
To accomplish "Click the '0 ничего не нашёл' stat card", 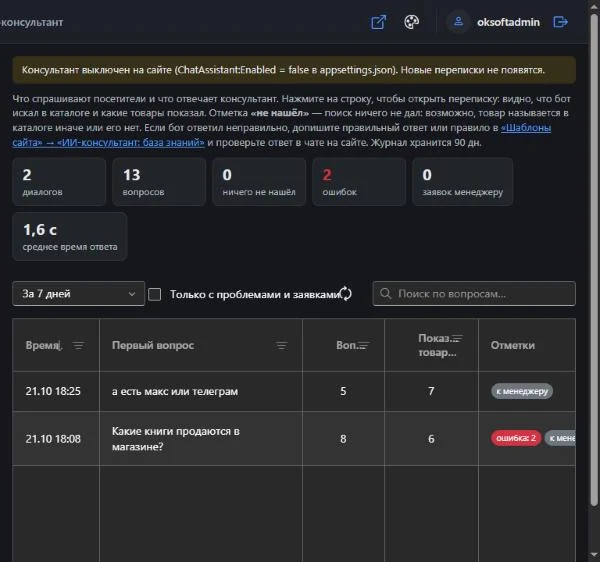I will (259, 182).
